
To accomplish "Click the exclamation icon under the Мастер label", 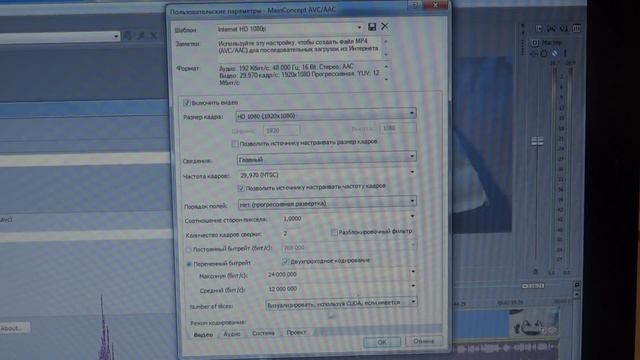I will click(565, 53).
